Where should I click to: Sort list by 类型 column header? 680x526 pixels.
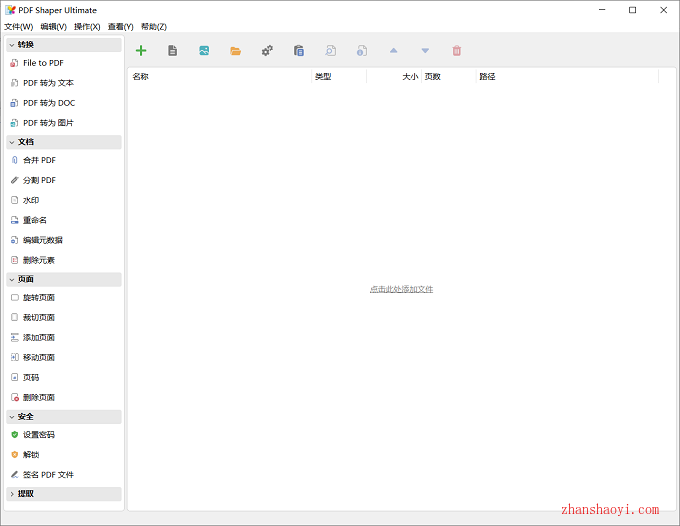pyautogui.click(x=339, y=77)
